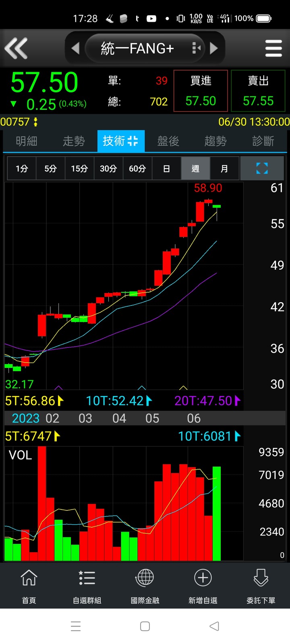Tap the 20T:47.50 moving average setting
The width and height of the screenshot is (290, 644).
[x=207, y=401]
